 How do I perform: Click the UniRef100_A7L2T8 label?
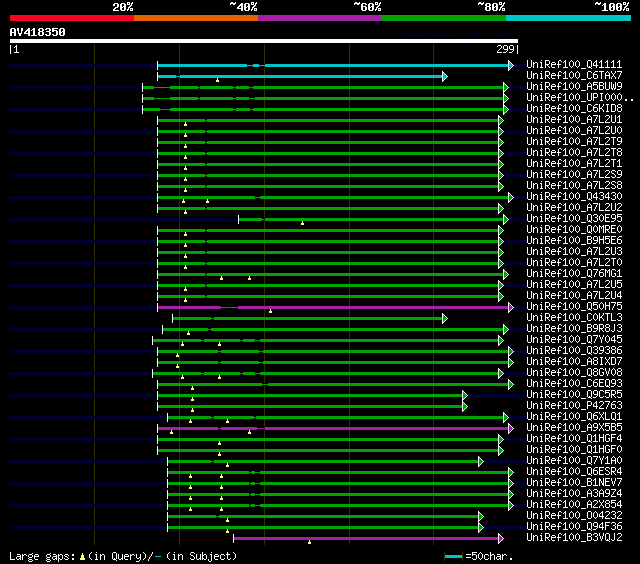[x=574, y=153]
